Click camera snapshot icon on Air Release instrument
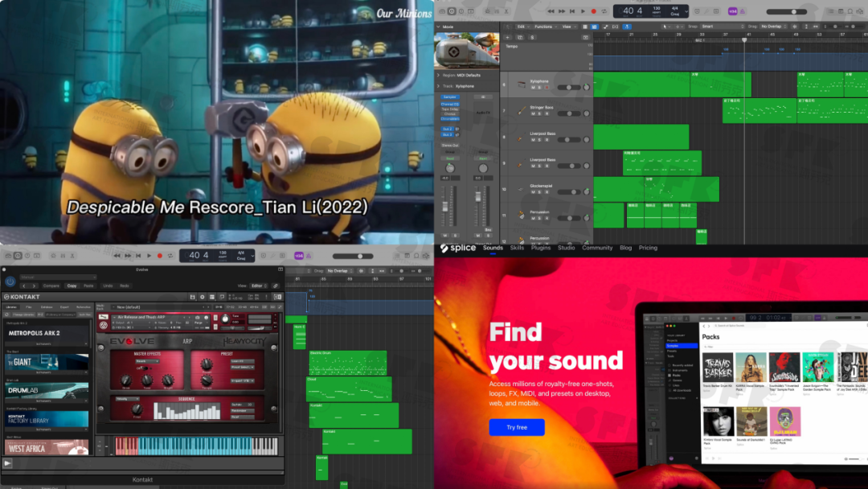 click(x=198, y=318)
